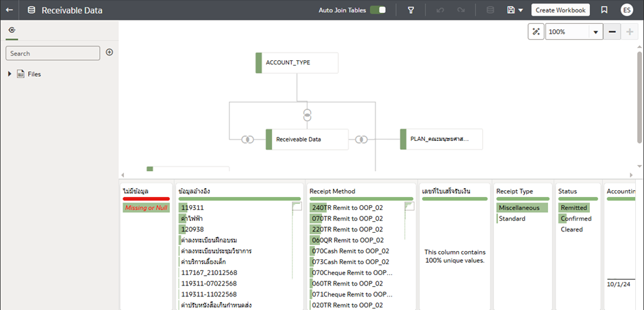Click the add plus icon beside Search
The width and height of the screenshot is (644, 310).
pos(109,52)
